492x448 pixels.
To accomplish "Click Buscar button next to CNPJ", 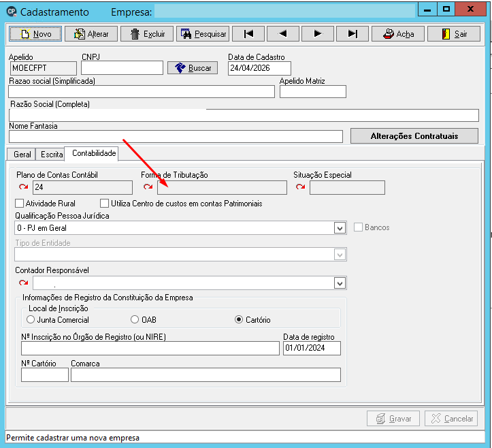I will pyautogui.click(x=193, y=68).
